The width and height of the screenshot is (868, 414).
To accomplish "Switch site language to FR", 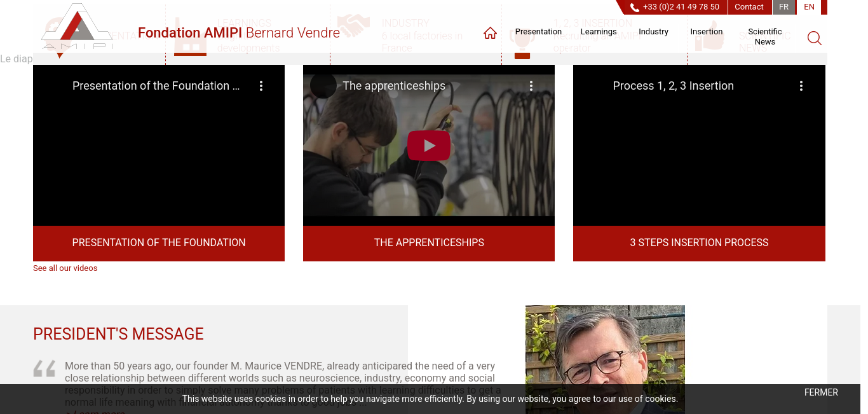I will coord(783,7).
